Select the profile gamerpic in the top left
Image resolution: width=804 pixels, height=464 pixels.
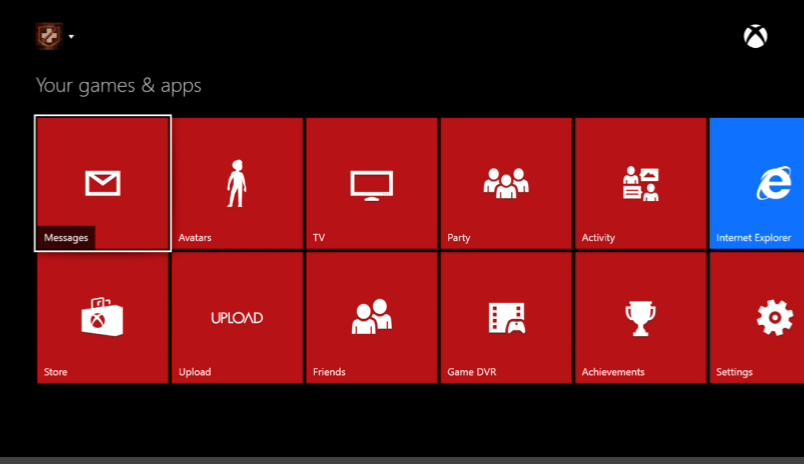coord(49,36)
